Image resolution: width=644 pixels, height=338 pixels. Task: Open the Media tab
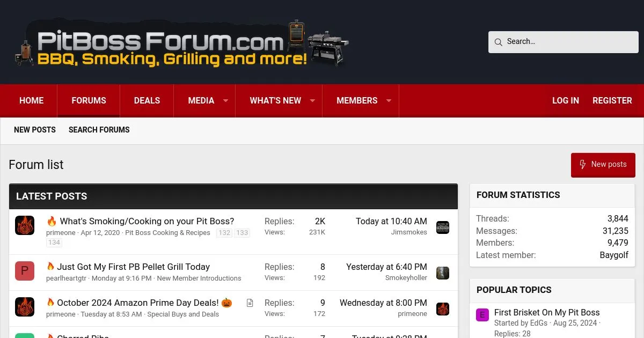click(201, 100)
